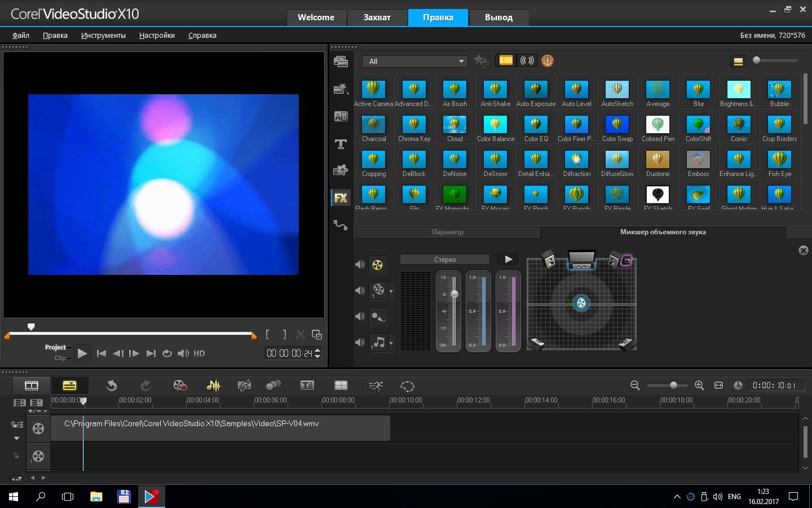Click the Undo arrow in timeline toolbar
812x508 pixels.
pos(112,386)
